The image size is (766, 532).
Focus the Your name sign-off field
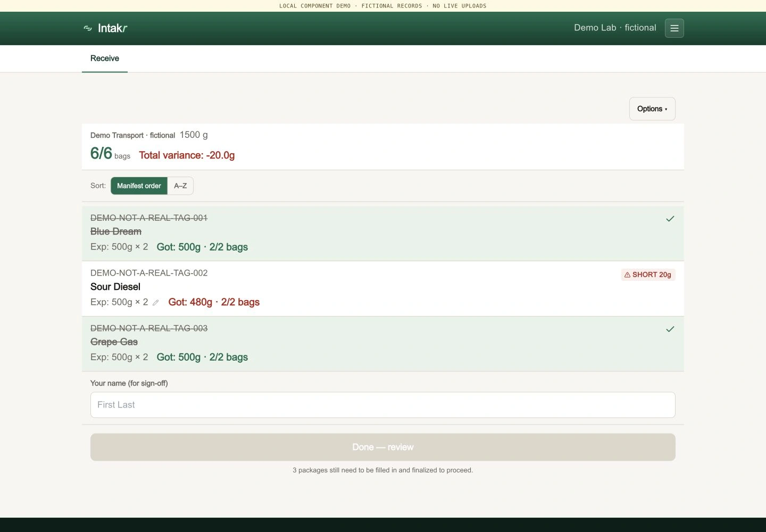(383, 405)
